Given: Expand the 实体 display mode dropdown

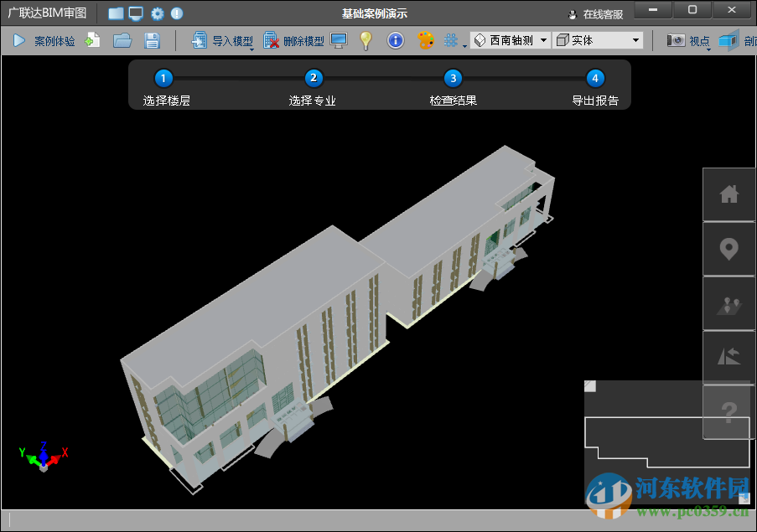Looking at the screenshot, I should (635, 39).
